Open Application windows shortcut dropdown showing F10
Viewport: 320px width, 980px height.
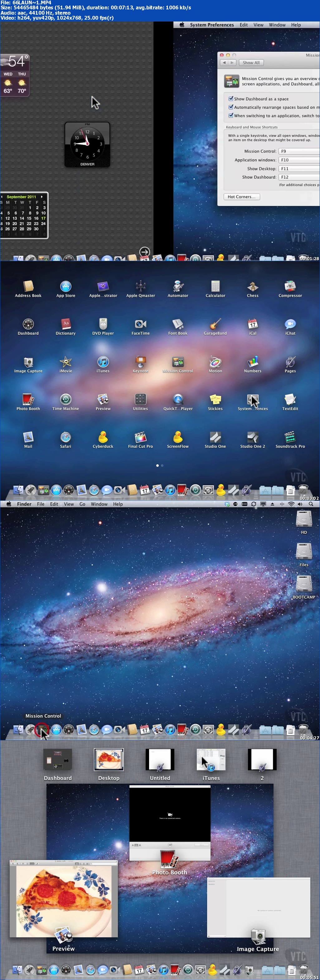pyautogui.click(x=299, y=160)
